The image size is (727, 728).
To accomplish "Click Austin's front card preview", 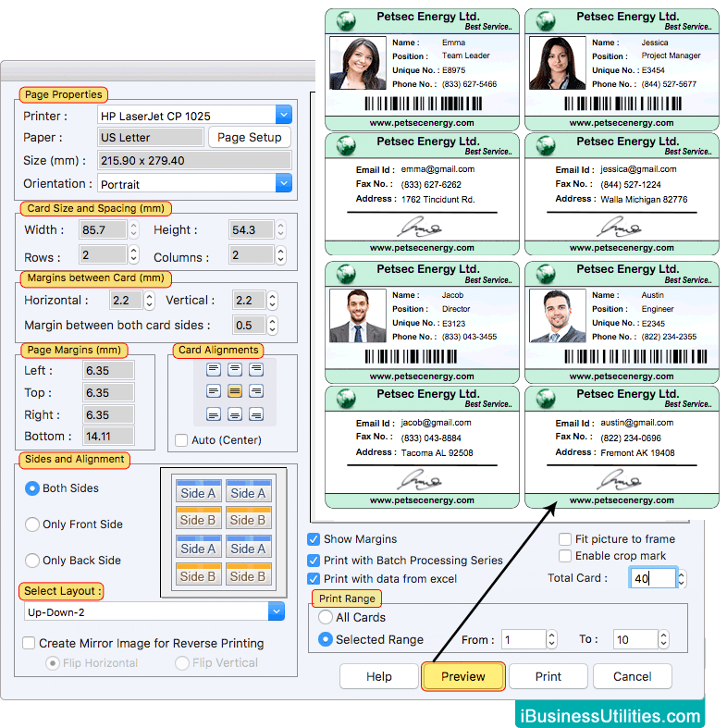I will (622, 322).
